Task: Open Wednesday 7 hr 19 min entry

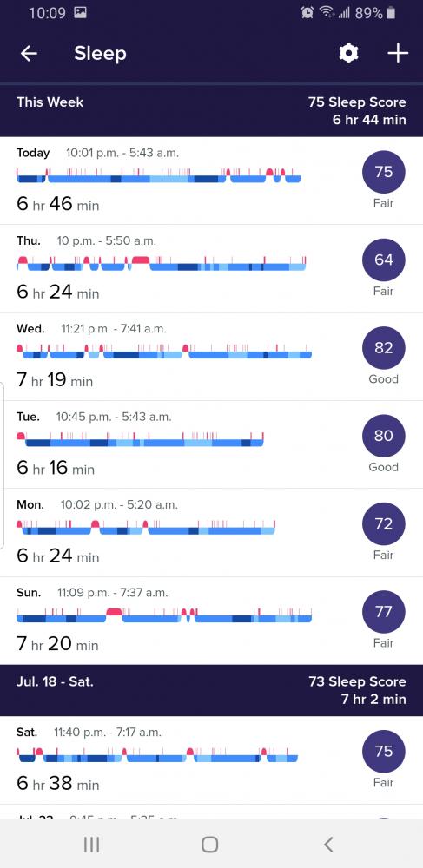Action: click(x=212, y=357)
